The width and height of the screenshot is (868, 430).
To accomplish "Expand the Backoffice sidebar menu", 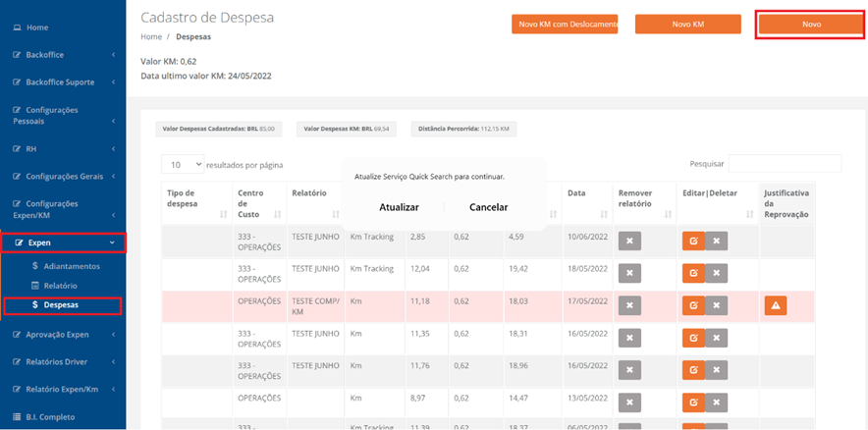I will click(x=63, y=55).
